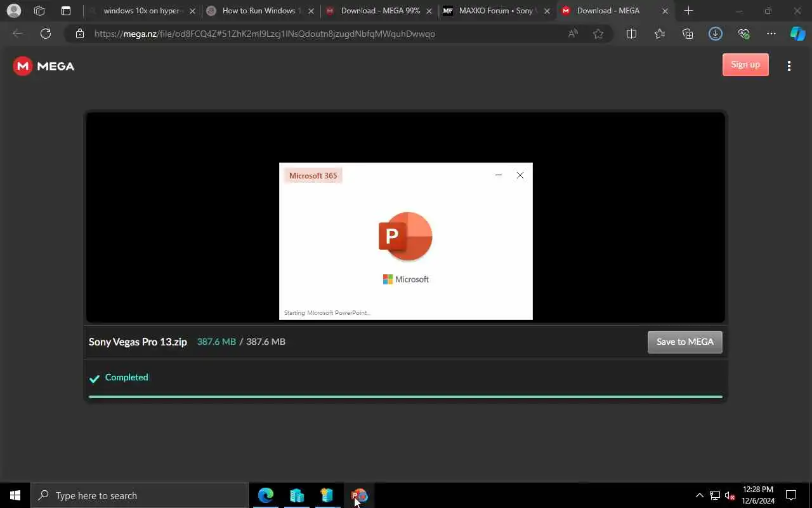Close the Microsoft 365 splash window

pos(520,175)
